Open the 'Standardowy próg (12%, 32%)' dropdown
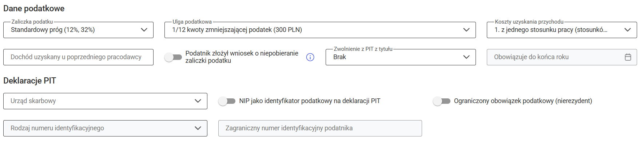 [73, 30]
